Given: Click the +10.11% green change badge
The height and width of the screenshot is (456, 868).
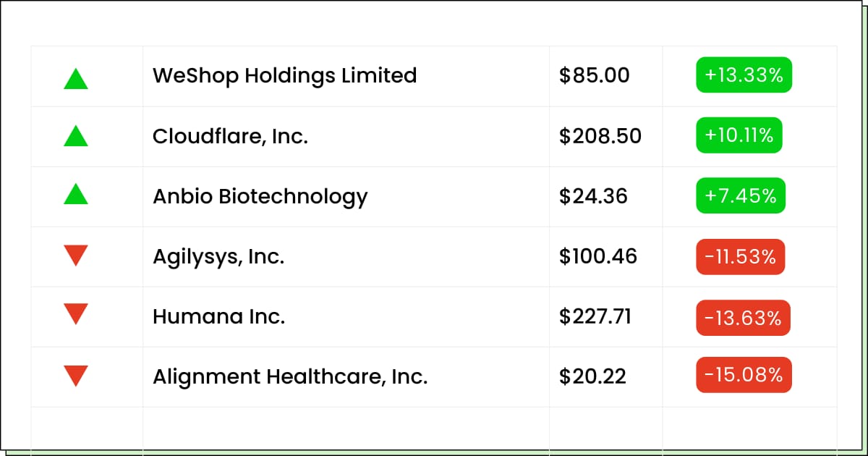Looking at the screenshot, I should tap(739, 135).
